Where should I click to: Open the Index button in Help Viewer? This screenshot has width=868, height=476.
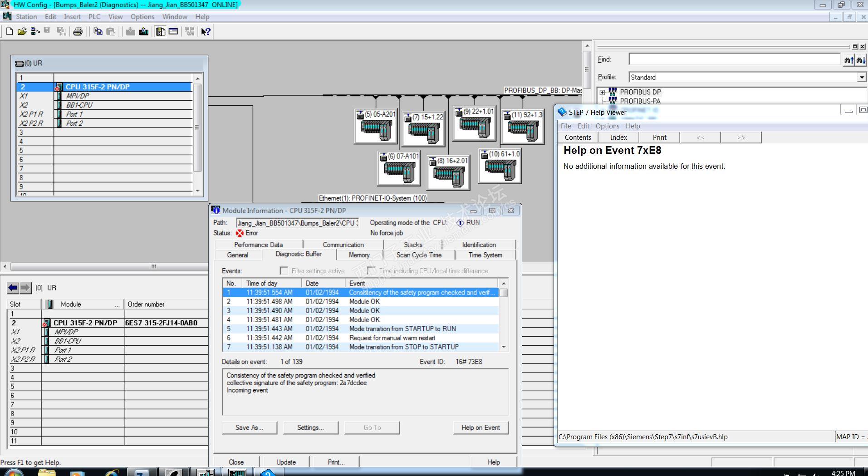tap(618, 137)
